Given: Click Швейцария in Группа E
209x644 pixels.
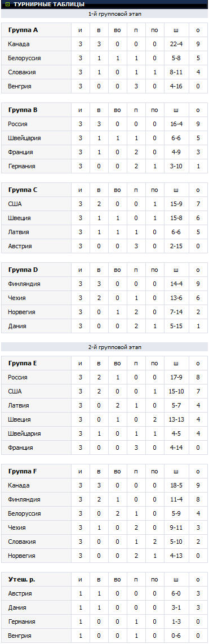Looking at the screenshot, I should (x=24, y=433).
